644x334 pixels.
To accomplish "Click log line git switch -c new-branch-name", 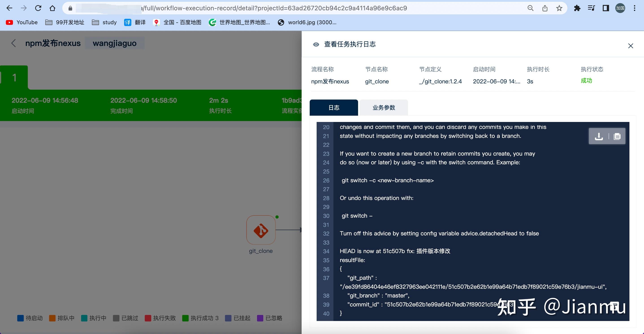I will [387, 180].
